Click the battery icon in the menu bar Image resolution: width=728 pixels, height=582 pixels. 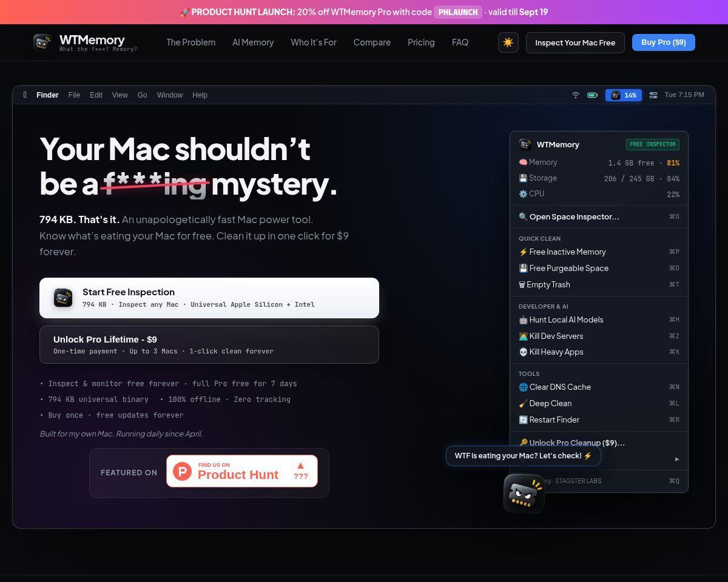593,95
